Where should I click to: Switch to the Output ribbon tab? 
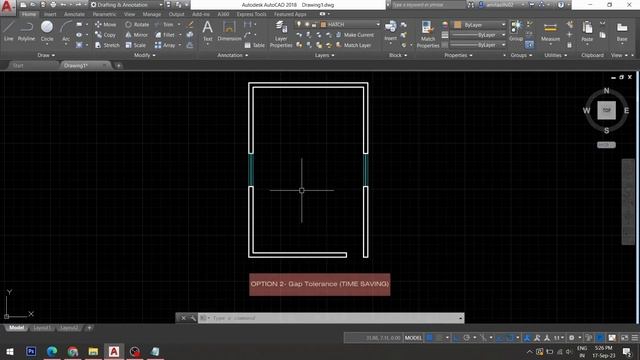click(x=176, y=14)
